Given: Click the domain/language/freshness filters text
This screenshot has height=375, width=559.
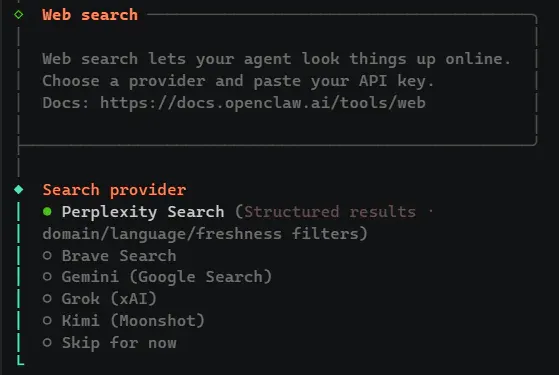Looking at the screenshot, I should 205,234.
